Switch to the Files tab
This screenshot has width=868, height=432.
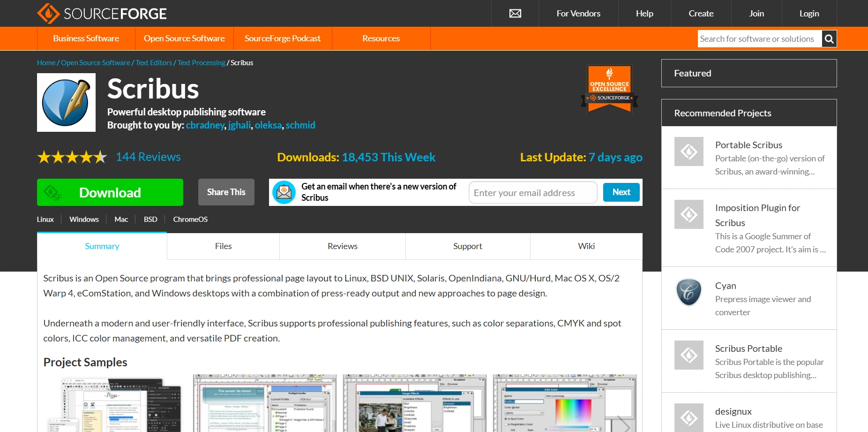[223, 246]
